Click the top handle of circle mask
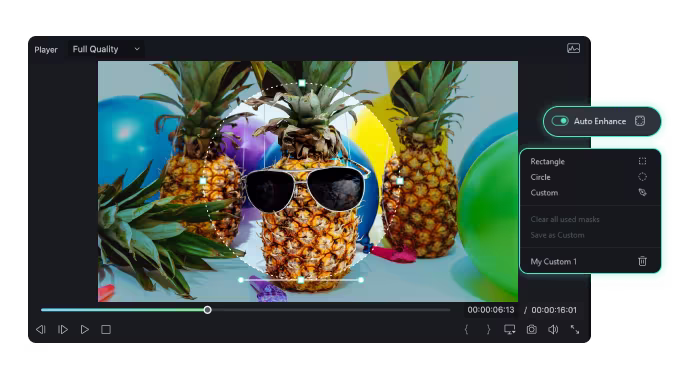Image resolution: width=690 pixels, height=390 pixels. [301, 83]
